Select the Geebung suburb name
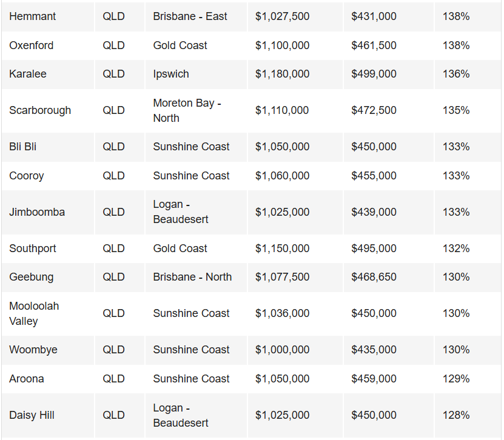 (x=32, y=277)
